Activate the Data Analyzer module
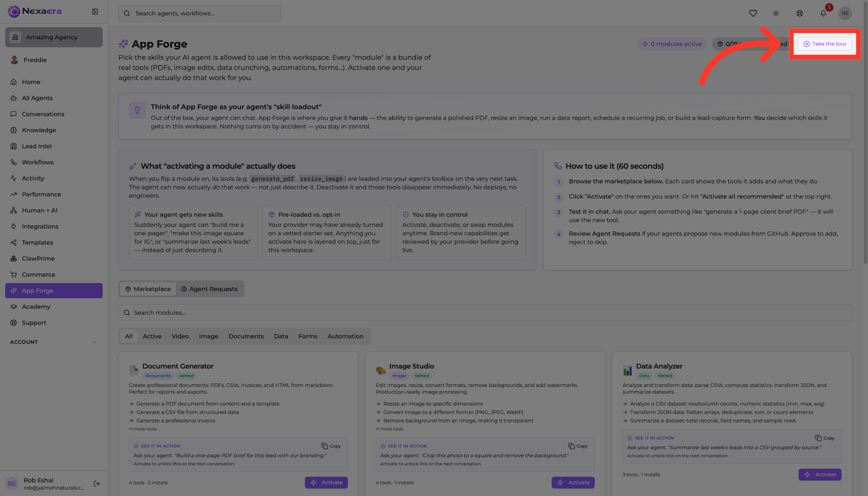868x496 pixels. click(x=820, y=474)
